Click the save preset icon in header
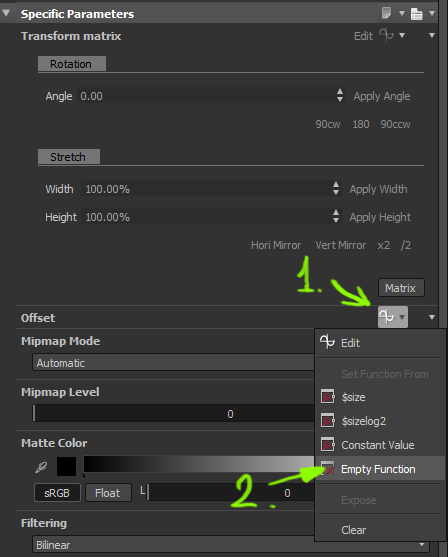The height and width of the screenshot is (557, 448). click(x=416, y=14)
